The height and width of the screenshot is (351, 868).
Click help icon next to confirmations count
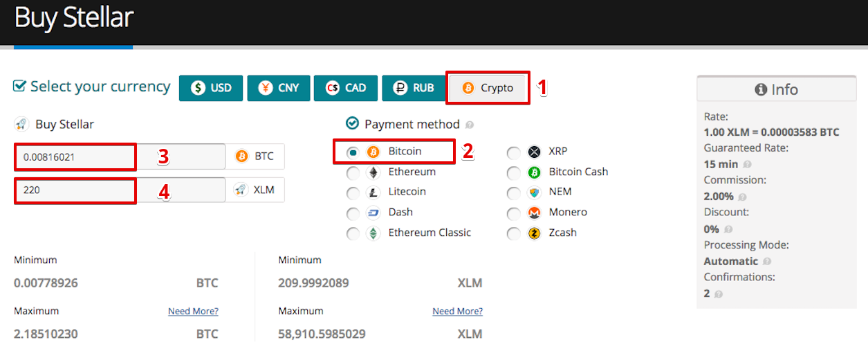point(719,294)
